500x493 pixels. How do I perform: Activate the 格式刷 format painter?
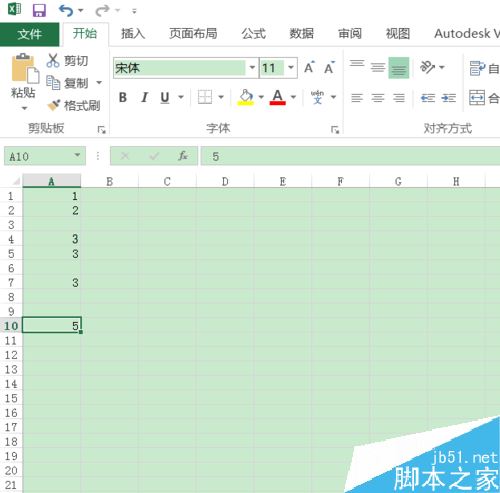coord(74,106)
